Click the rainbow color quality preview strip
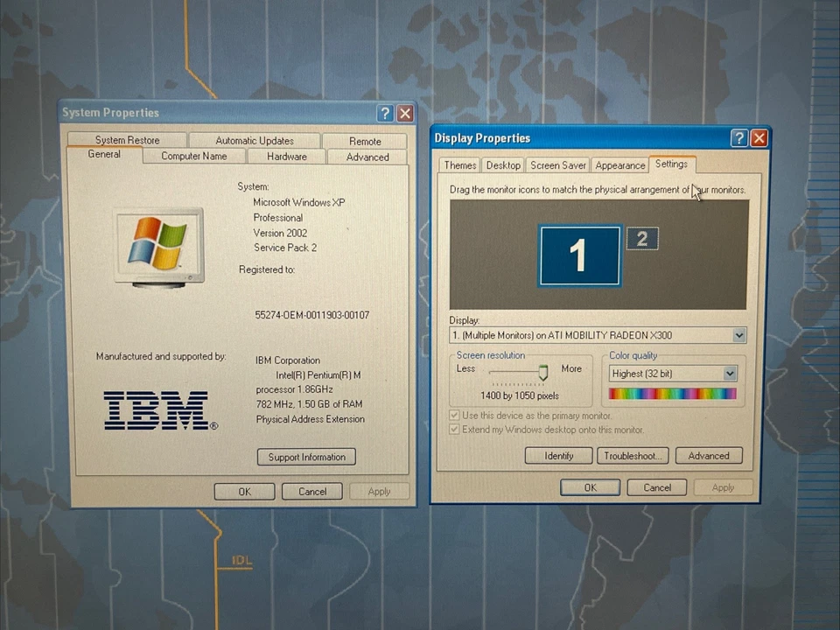Viewport: 840px width, 630px height. pos(672,393)
